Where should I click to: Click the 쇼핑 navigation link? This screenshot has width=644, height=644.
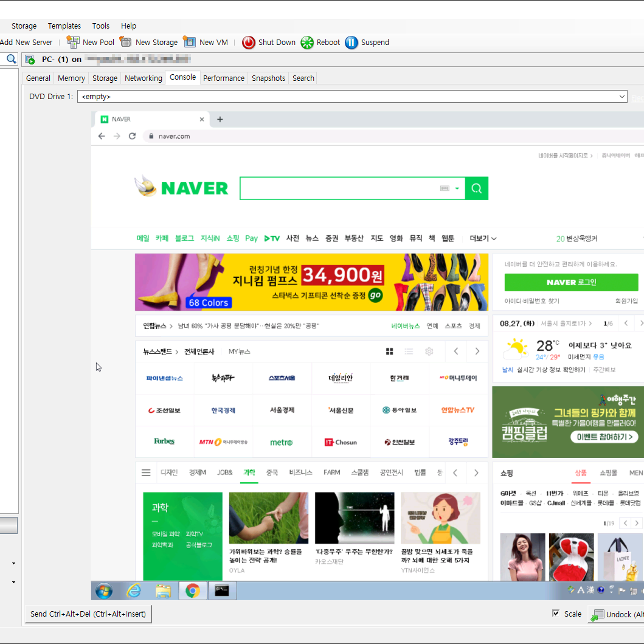tap(233, 238)
